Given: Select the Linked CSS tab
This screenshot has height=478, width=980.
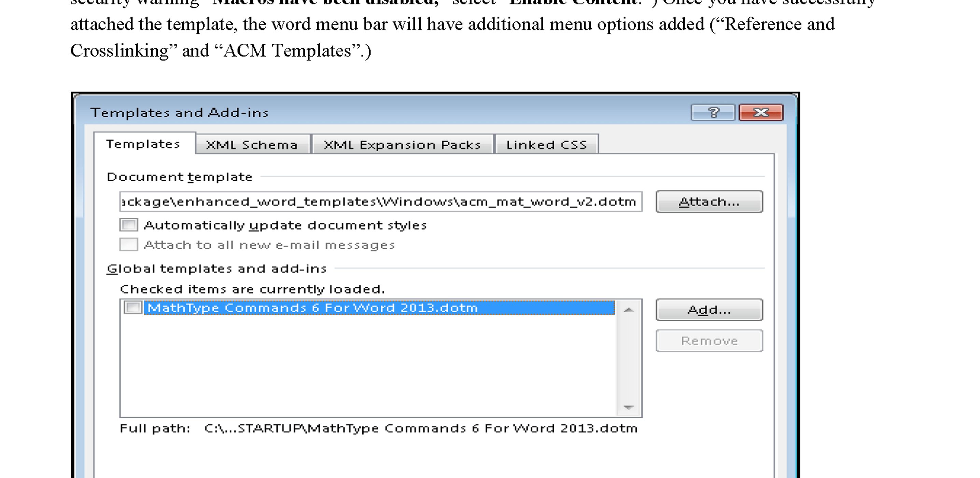Looking at the screenshot, I should [x=546, y=145].
